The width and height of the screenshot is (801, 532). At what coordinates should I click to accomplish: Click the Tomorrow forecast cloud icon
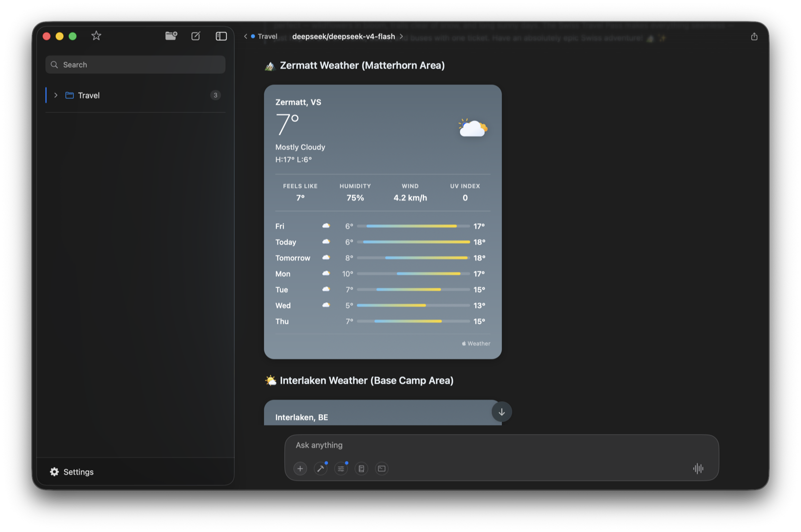(326, 258)
